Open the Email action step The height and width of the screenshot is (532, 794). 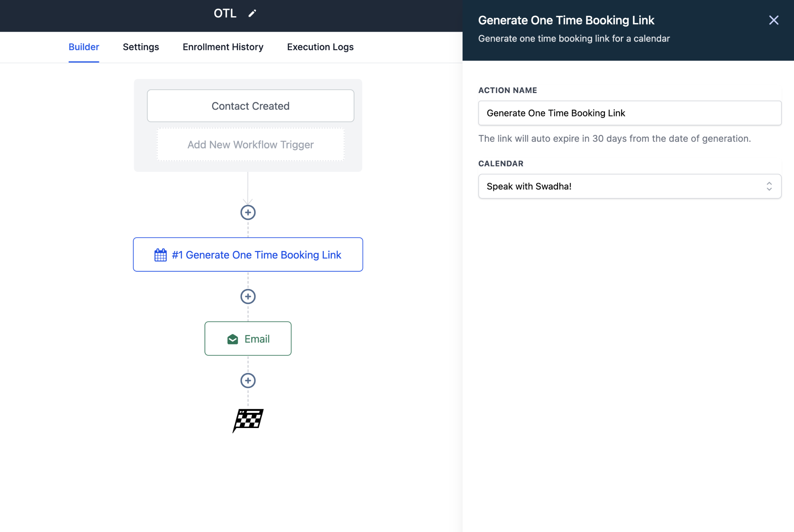point(248,339)
